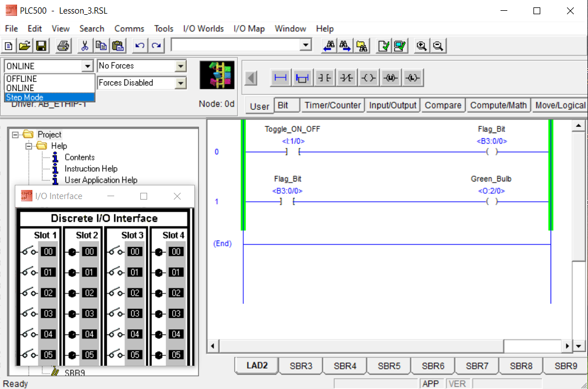
Task: Open User Application Help tree item
Action: [x=101, y=180]
